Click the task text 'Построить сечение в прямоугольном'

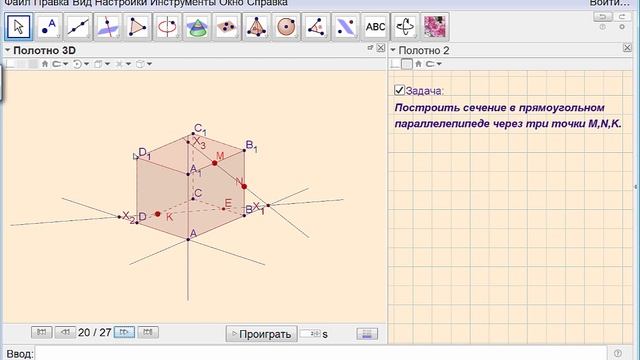(500, 108)
